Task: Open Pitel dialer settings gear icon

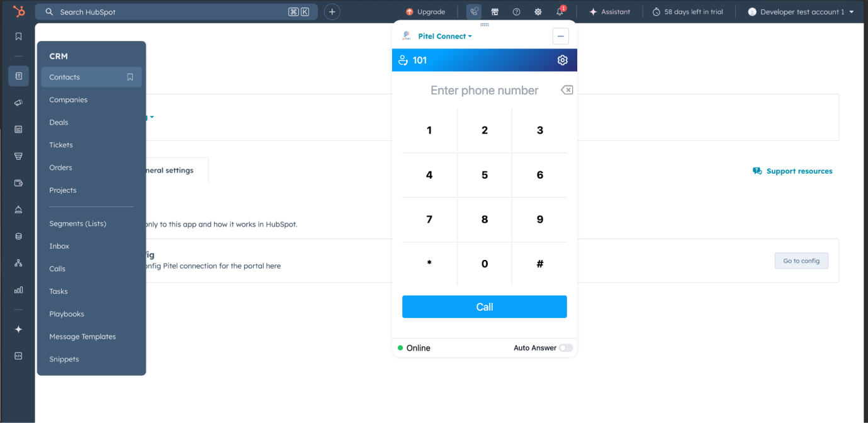Action: [x=563, y=60]
